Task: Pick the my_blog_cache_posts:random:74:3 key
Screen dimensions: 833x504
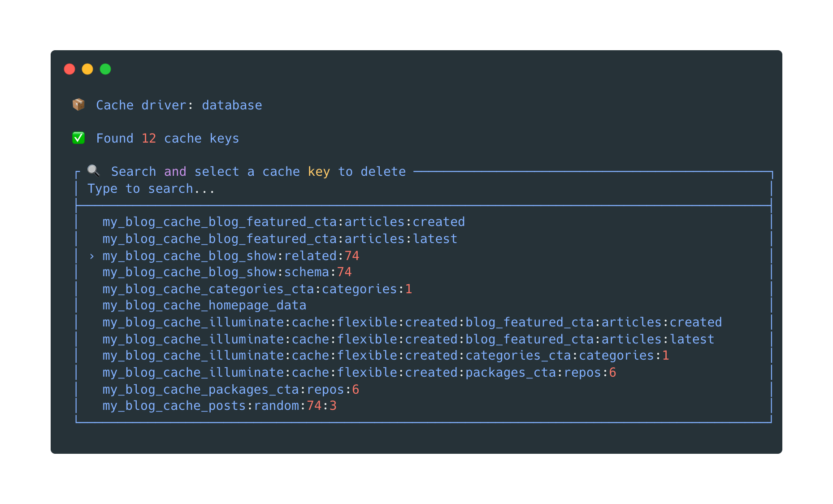Action: 219,406
